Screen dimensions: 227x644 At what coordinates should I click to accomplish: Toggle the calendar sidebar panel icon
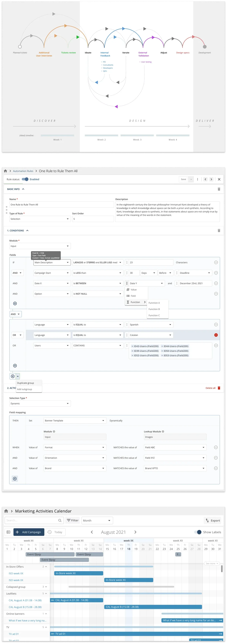(8, 532)
